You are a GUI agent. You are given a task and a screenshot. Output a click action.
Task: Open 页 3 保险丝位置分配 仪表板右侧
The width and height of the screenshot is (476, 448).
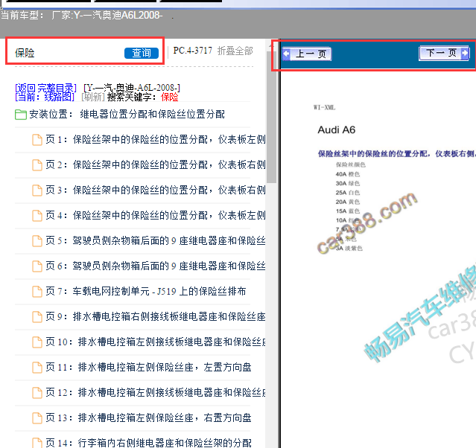[x=156, y=191]
